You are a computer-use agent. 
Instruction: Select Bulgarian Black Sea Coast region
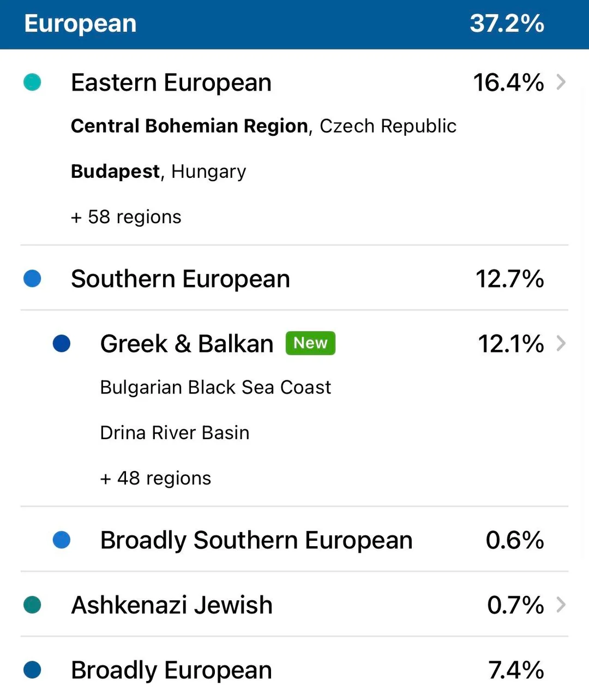[215, 387]
